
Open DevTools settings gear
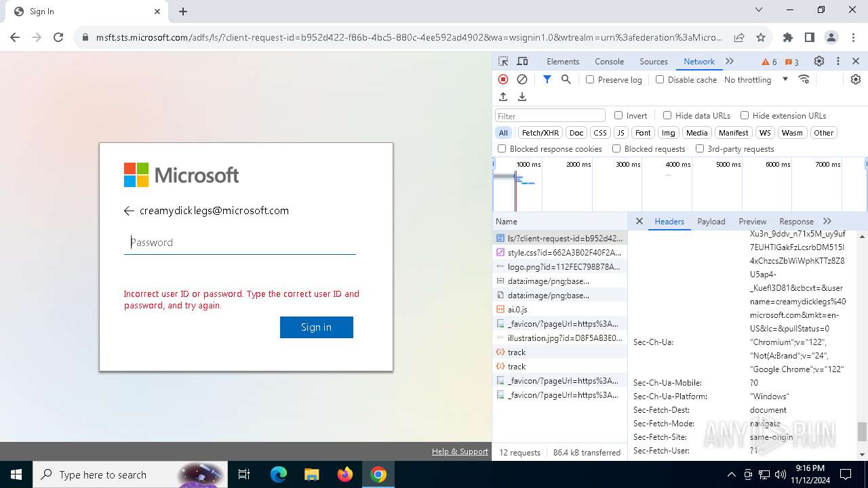tap(819, 61)
